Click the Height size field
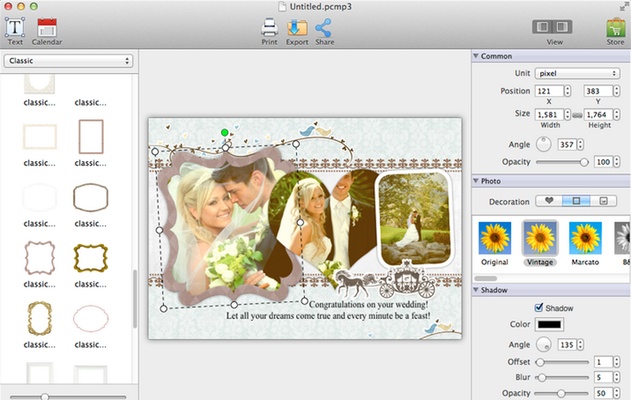This screenshot has width=631, height=400. (x=598, y=114)
